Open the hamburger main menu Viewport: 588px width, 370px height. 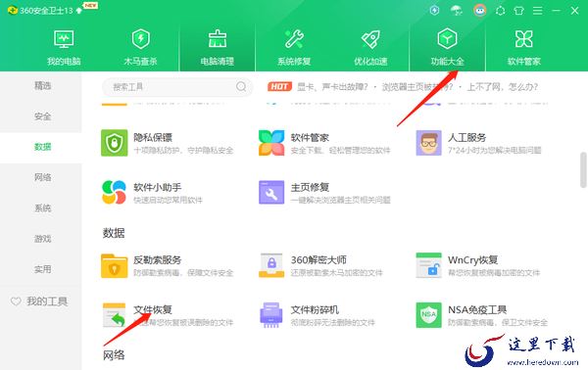click(x=537, y=11)
